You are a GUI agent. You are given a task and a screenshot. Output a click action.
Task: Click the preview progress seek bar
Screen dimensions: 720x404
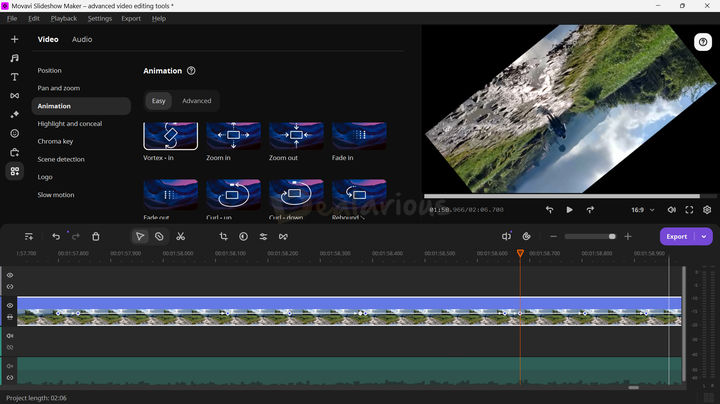point(569,196)
